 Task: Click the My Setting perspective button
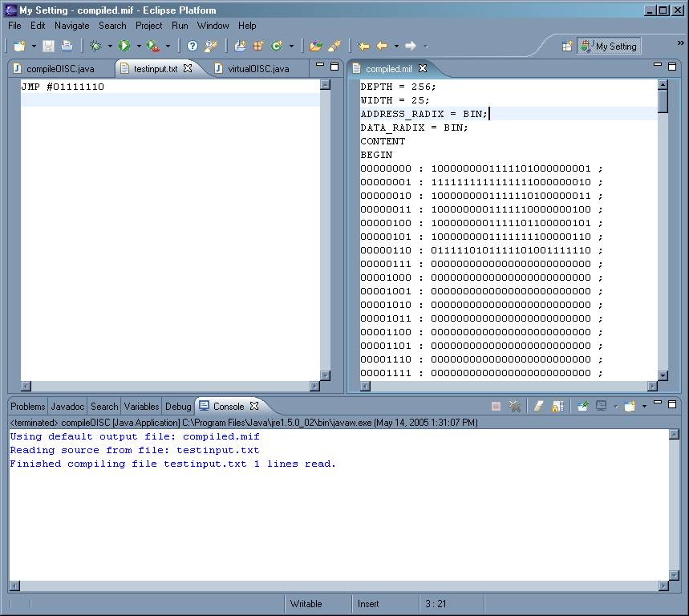pyautogui.click(x=609, y=47)
